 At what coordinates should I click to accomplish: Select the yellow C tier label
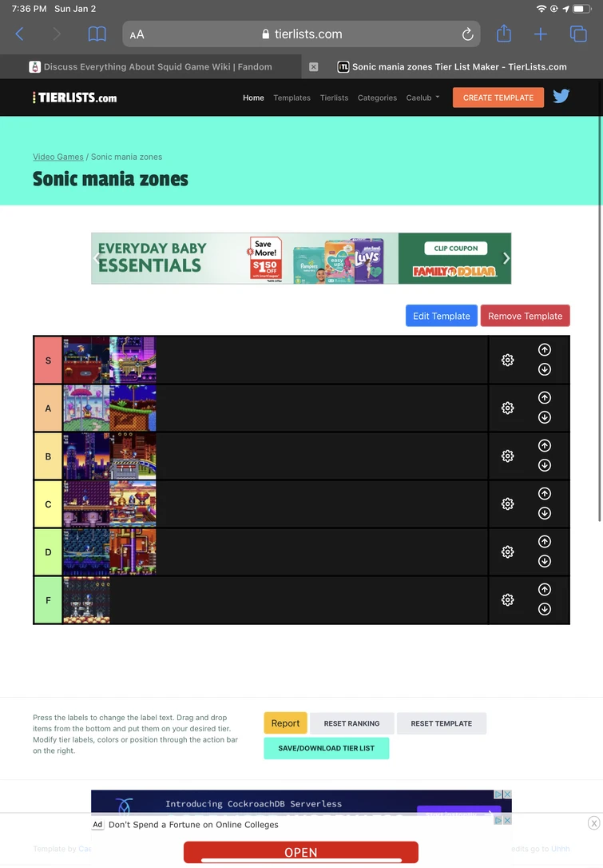click(x=47, y=504)
